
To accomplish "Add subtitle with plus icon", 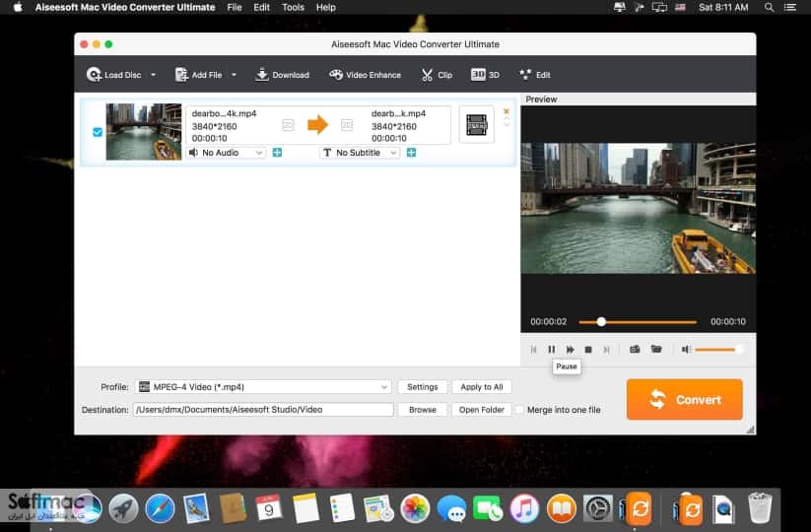I will (411, 153).
